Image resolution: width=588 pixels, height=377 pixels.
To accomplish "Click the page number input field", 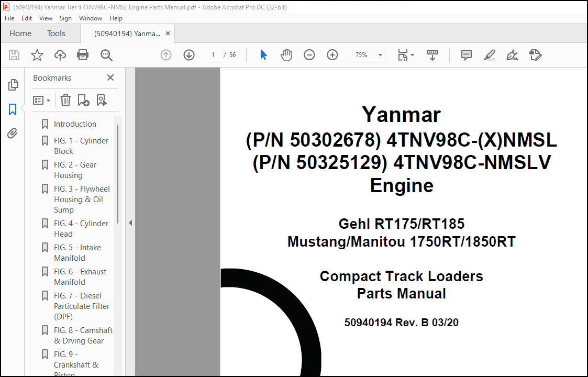I will click(213, 54).
